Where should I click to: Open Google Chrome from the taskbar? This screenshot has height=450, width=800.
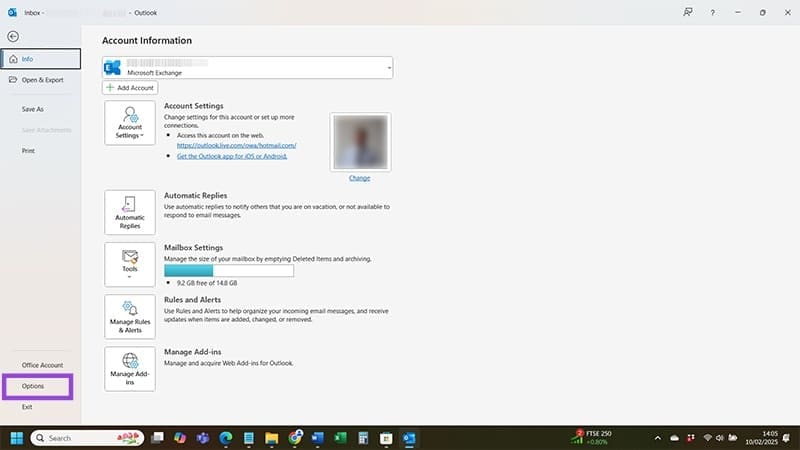tap(295, 437)
